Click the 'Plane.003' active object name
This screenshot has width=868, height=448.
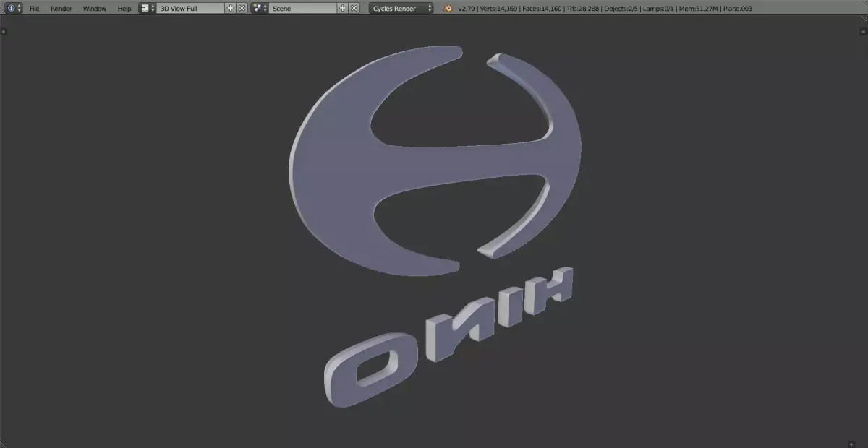(x=738, y=9)
